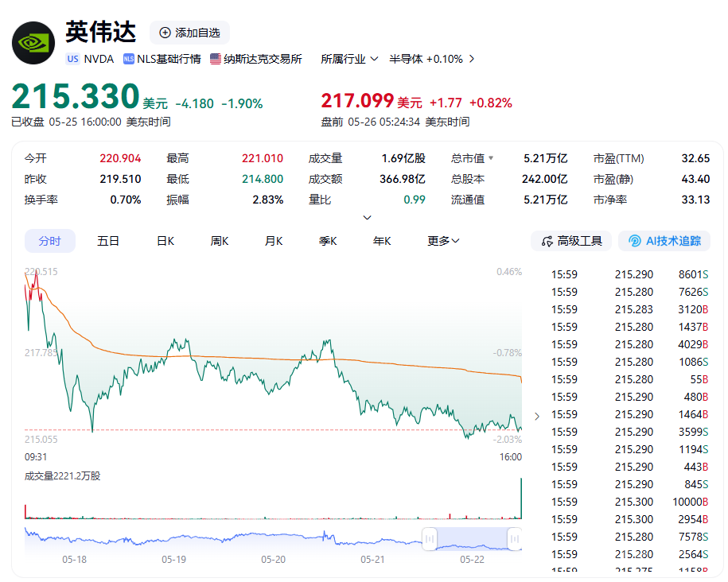Select the trade row with volume 55B
This screenshot has width=728, height=582.
(629, 379)
